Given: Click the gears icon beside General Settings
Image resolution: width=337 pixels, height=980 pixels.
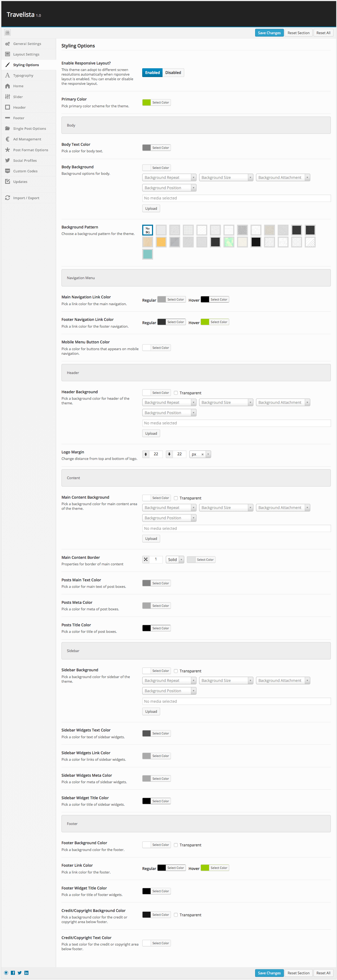Looking at the screenshot, I should click(x=8, y=44).
